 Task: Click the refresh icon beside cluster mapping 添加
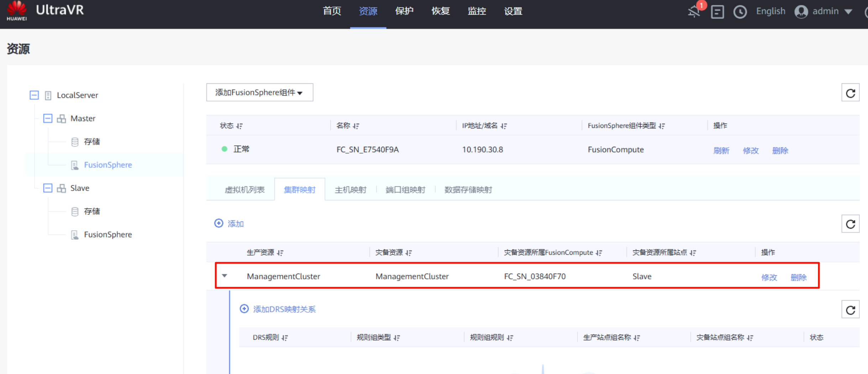[x=850, y=224]
